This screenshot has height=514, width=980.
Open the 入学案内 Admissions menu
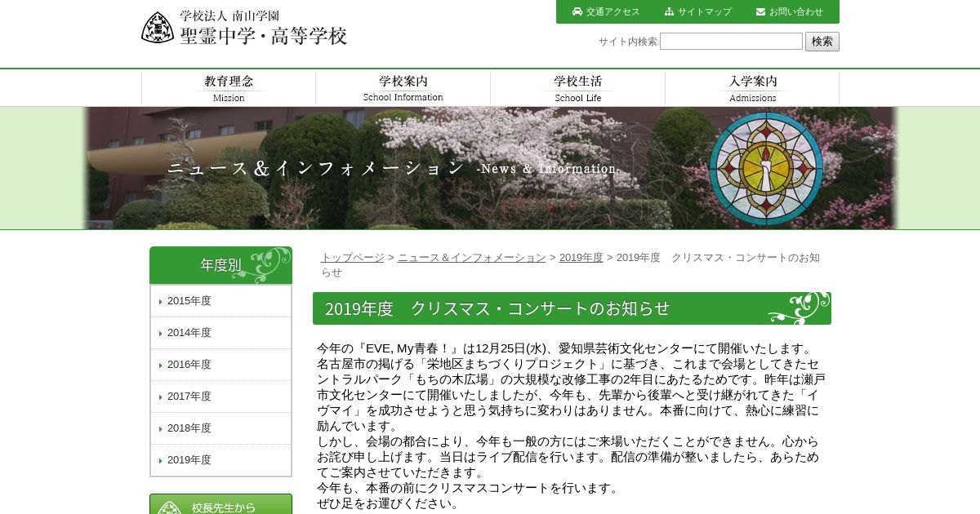point(753,88)
